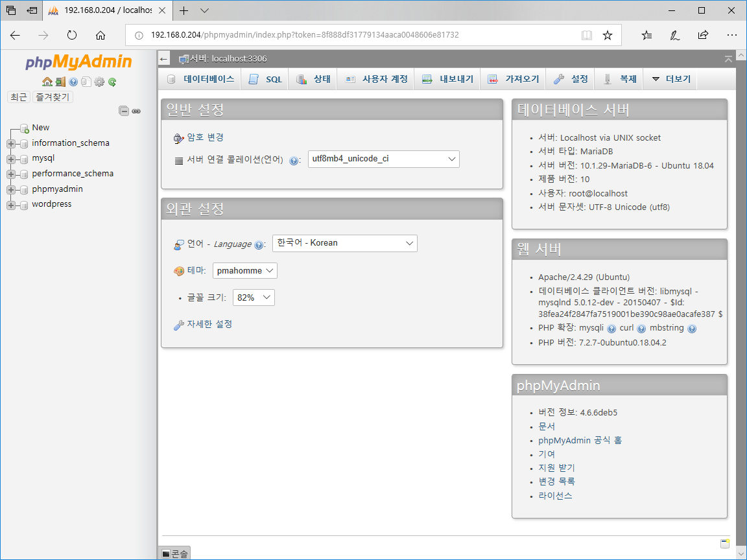This screenshot has width=747, height=560.
Task: Click the 암호 변경 link
Action: [x=206, y=137]
